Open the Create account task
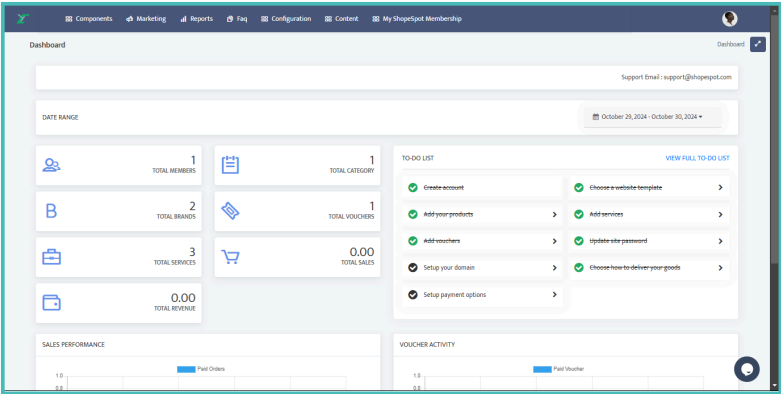 tap(482, 188)
